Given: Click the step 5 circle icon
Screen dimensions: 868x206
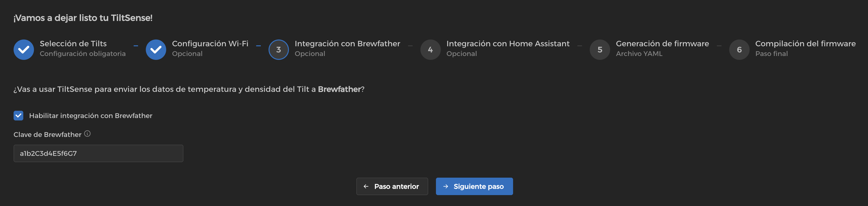Looking at the screenshot, I should pos(600,49).
